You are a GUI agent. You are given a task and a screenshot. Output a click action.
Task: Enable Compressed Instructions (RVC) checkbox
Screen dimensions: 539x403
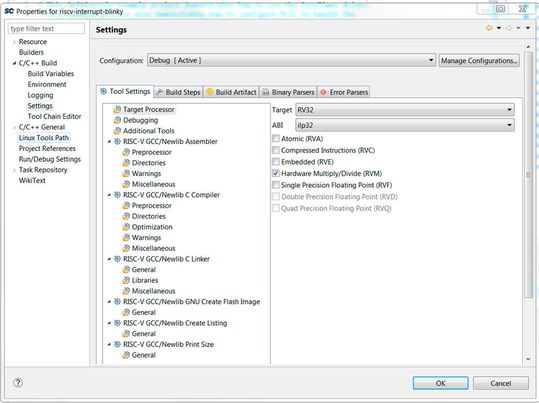pyautogui.click(x=276, y=150)
